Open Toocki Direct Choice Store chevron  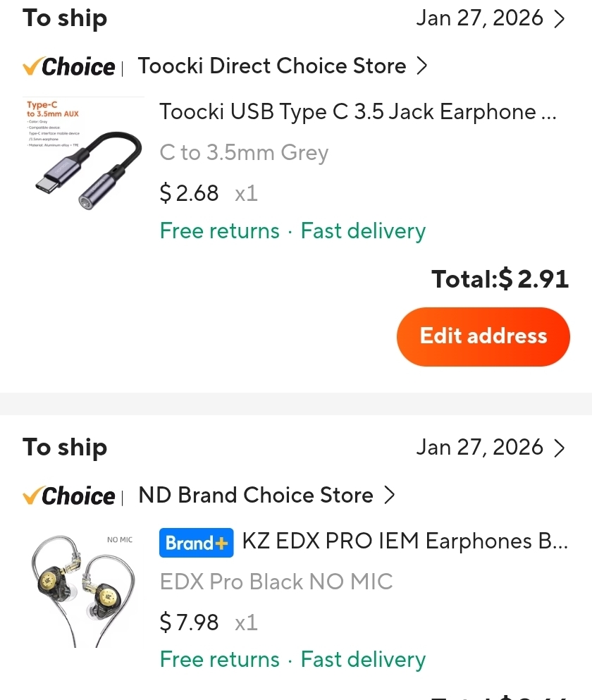tap(422, 66)
